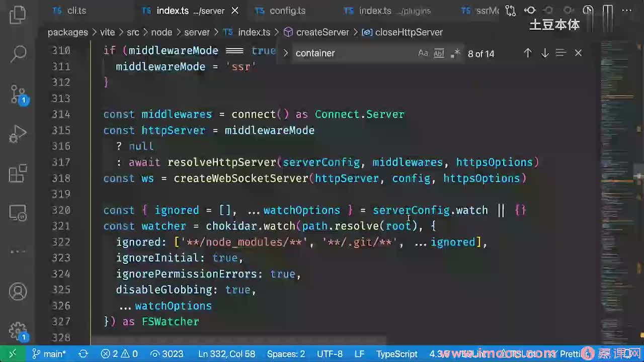This screenshot has width=644, height=362.
Task: Open index.ts breadcrumb segment
Action: point(247,32)
